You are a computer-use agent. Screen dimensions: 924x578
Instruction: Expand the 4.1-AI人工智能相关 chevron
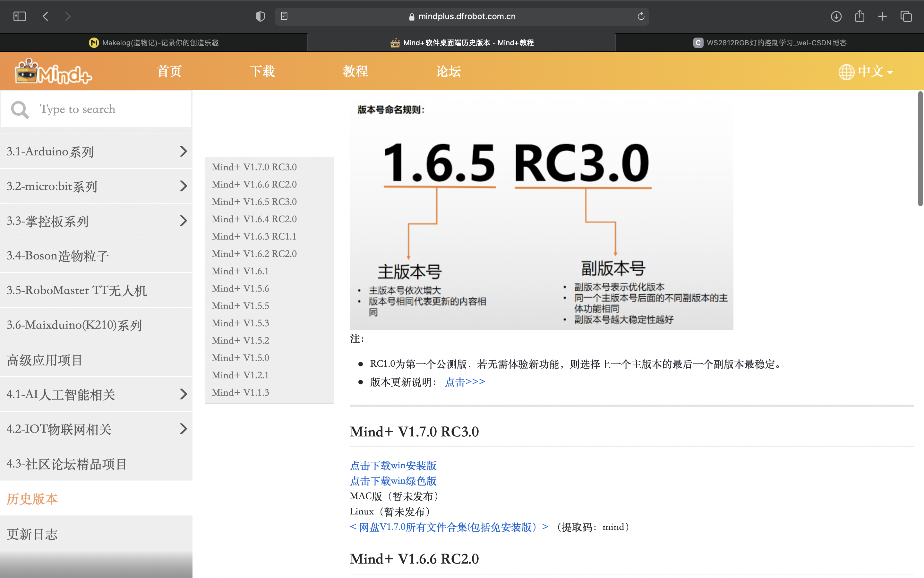[x=183, y=394]
